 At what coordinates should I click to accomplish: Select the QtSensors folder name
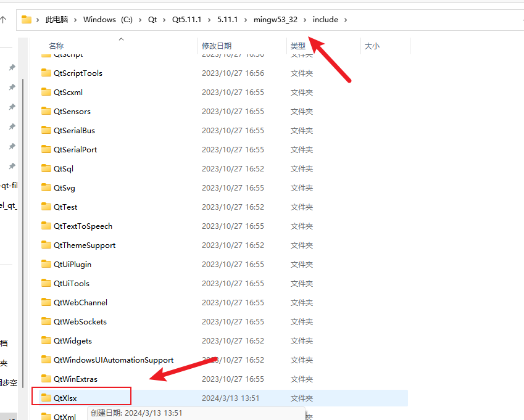tap(72, 111)
